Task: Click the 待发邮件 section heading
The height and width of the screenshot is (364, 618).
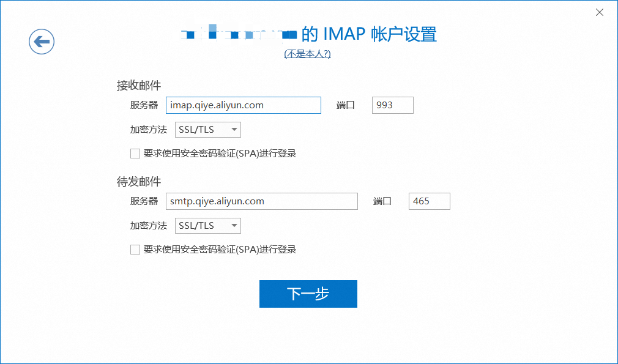Action: (139, 182)
